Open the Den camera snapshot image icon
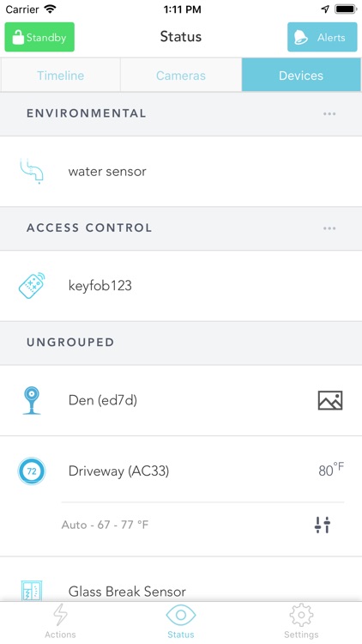Screen dimensions: 362x644 click(330, 400)
